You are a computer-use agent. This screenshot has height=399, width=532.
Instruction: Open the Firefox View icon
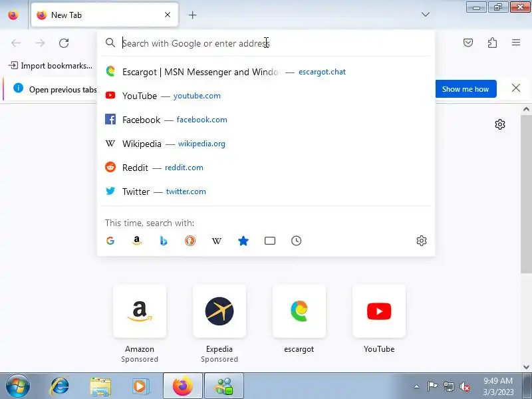[13, 15]
